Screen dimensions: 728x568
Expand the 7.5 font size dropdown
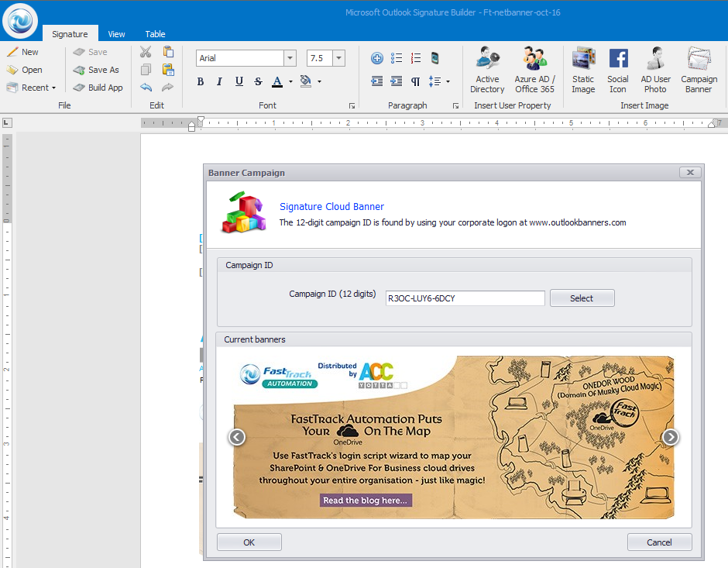339,58
